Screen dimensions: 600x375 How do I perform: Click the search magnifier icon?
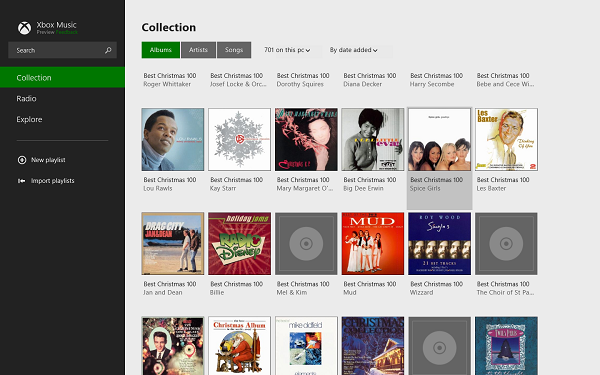click(108, 50)
